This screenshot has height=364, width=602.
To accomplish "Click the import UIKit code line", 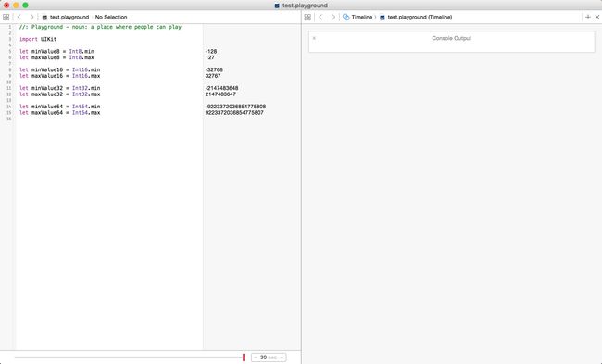I will 38,39.
